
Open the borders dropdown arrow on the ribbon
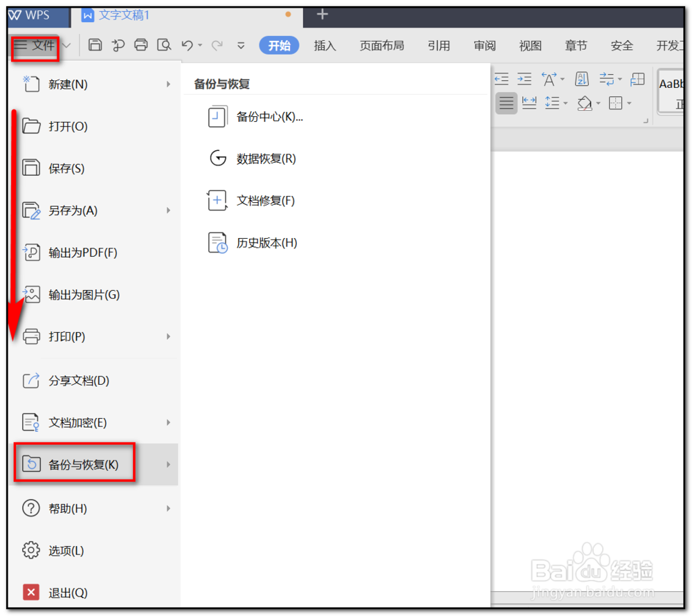tap(629, 102)
